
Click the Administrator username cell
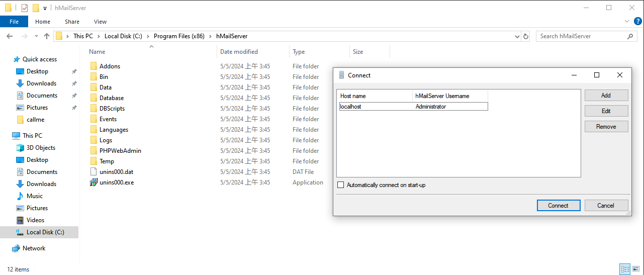click(x=431, y=107)
